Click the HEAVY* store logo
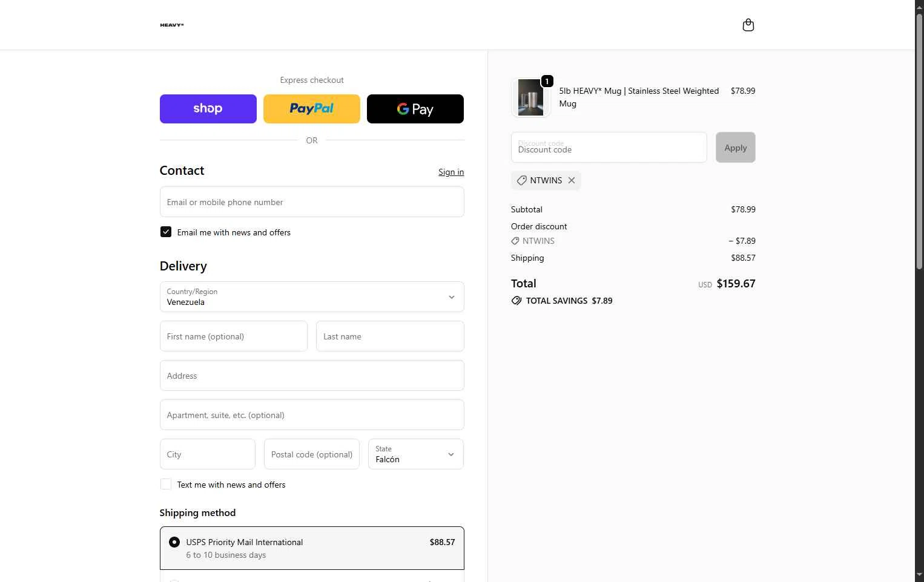924x582 pixels. point(172,25)
